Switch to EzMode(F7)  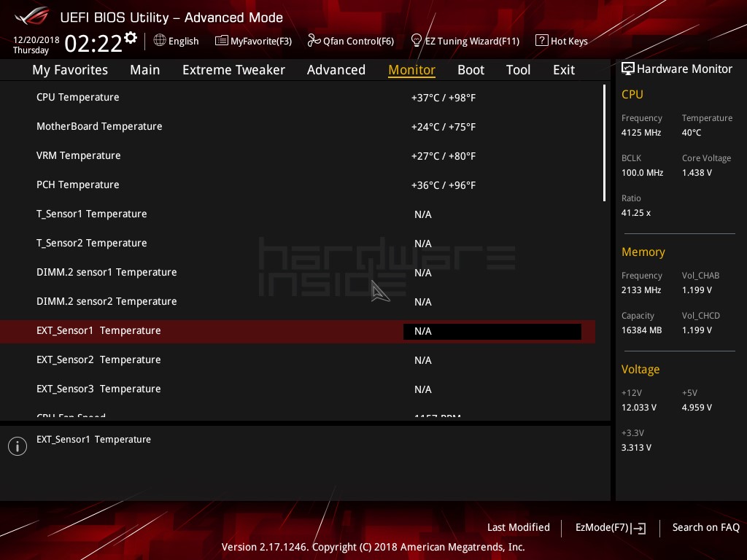[602, 527]
